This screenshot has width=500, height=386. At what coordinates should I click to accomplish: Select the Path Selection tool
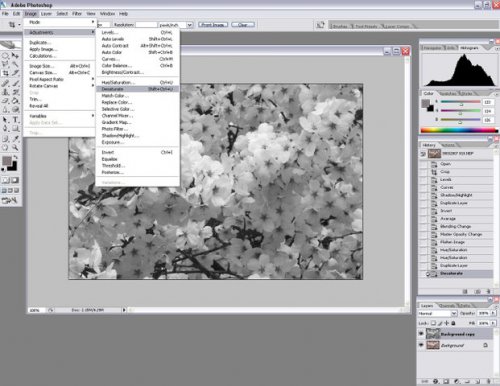6,120
